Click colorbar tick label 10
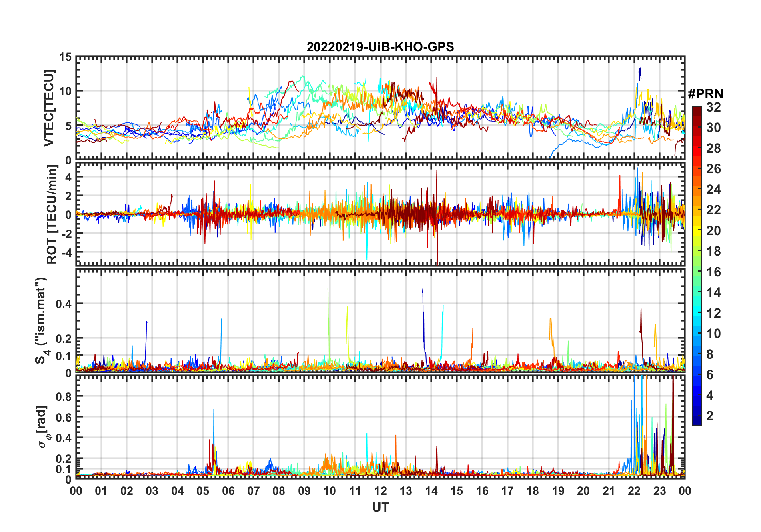This screenshot has width=761, height=532. pyautogui.click(x=713, y=334)
